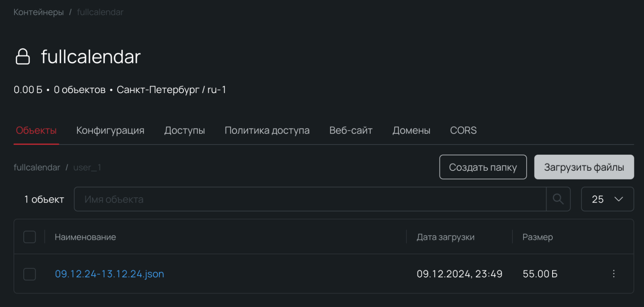Switch to the CORS tab

coord(463,130)
